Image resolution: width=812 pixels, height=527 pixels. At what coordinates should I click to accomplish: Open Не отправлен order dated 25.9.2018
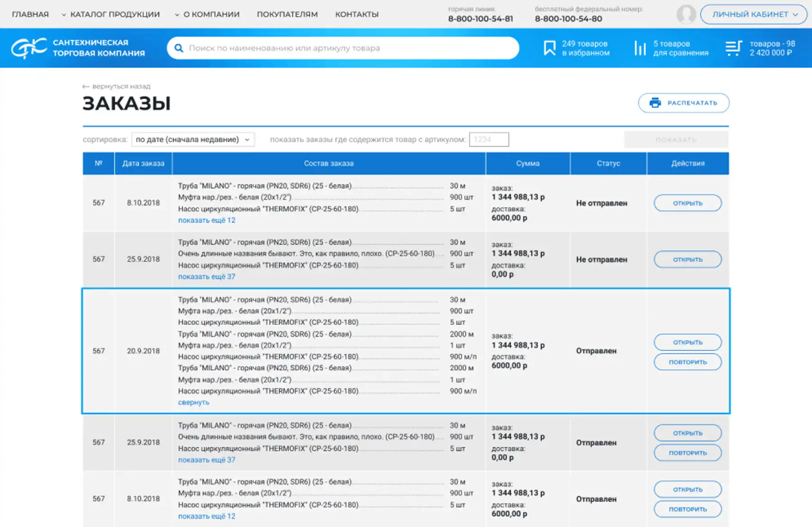tap(687, 259)
